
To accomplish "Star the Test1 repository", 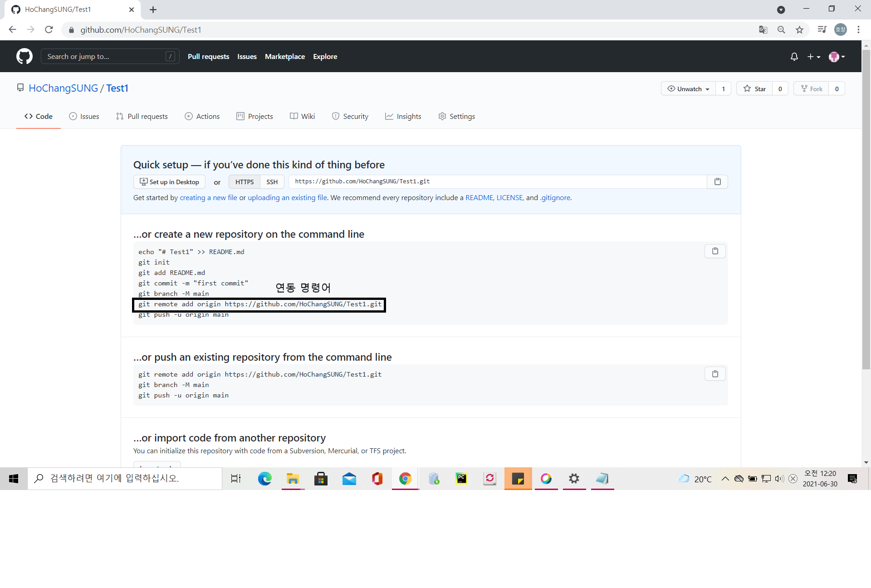I will coord(755,88).
